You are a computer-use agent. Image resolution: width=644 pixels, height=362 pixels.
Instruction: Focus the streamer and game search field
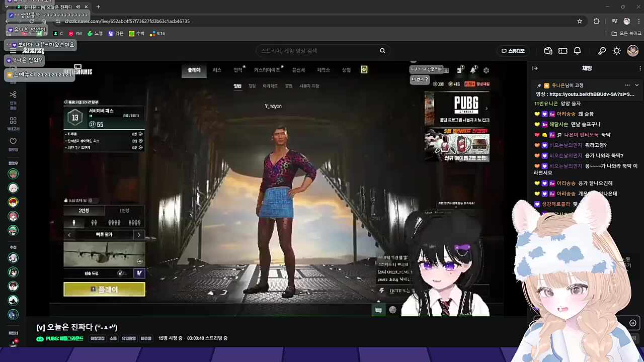pos(322,51)
